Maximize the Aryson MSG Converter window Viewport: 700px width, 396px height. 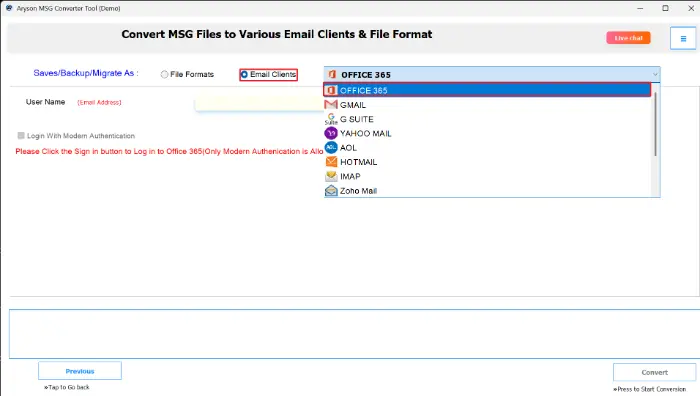pyautogui.click(x=665, y=8)
